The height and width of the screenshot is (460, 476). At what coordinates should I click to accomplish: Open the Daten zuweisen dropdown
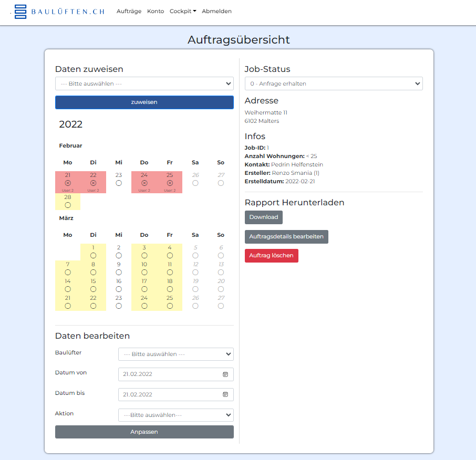tap(144, 83)
